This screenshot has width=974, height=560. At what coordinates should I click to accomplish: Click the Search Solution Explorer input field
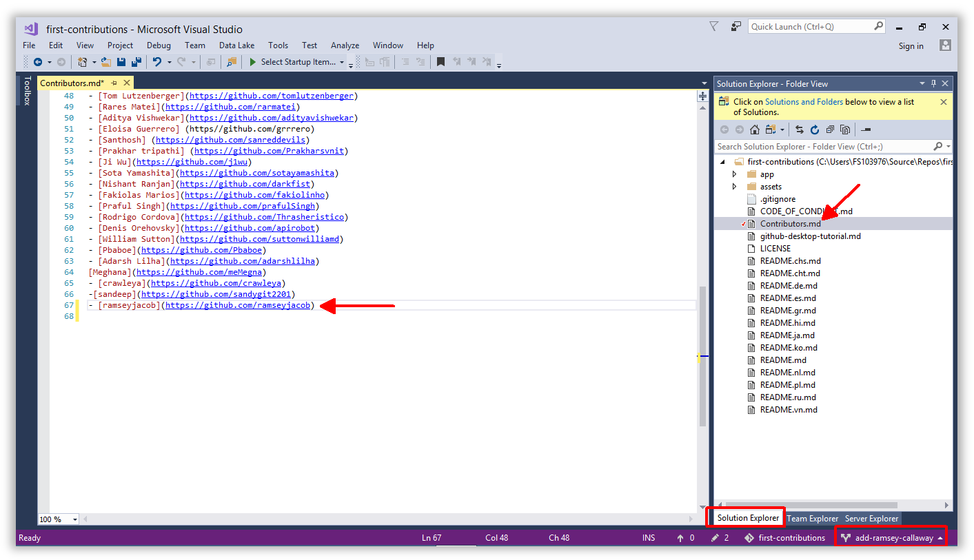tap(824, 147)
